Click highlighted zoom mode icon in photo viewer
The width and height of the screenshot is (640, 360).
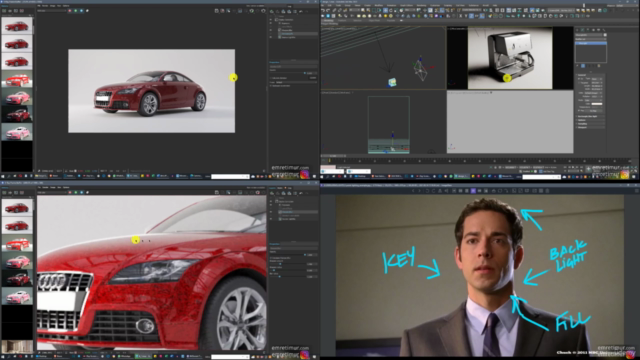tap(473, 191)
